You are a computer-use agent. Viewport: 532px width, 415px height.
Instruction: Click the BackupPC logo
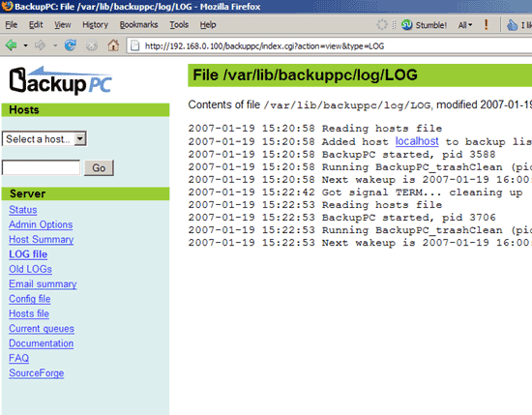(x=61, y=80)
